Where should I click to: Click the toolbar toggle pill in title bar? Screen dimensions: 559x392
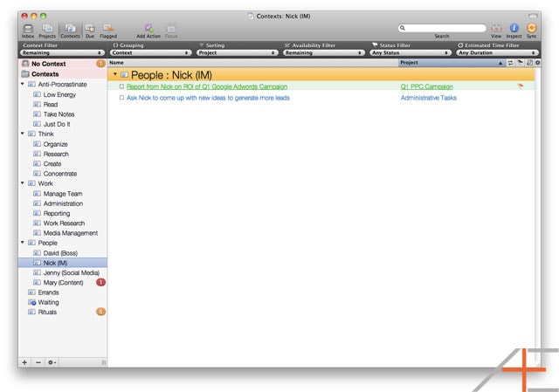pos(533,16)
